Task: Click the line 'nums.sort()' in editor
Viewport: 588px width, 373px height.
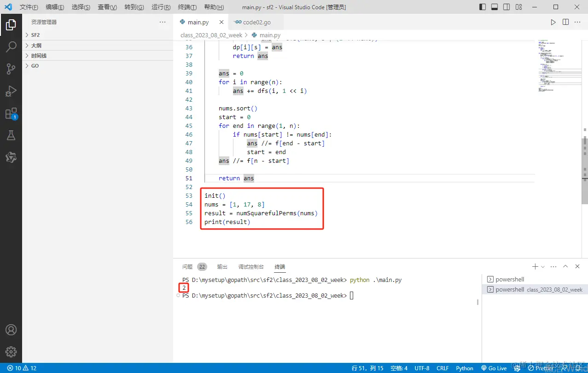Action: pos(238,109)
